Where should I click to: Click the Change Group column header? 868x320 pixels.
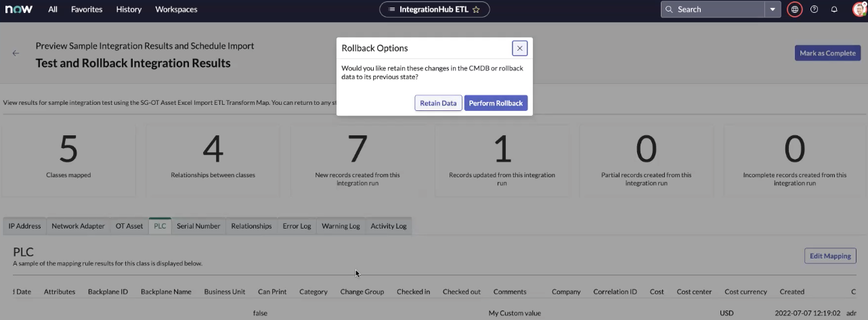(x=362, y=292)
